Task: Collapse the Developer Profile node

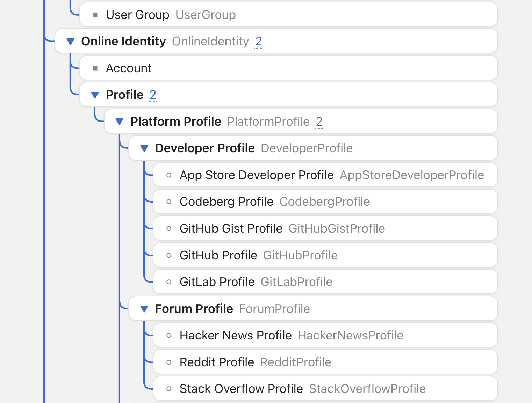Action: point(144,148)
